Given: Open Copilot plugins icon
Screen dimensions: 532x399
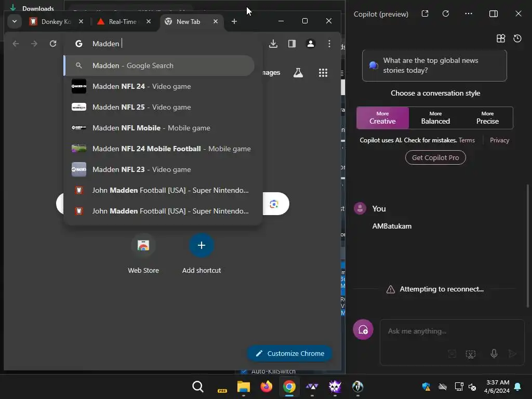Looking at the screenshot, I should (x=501, y=38).
